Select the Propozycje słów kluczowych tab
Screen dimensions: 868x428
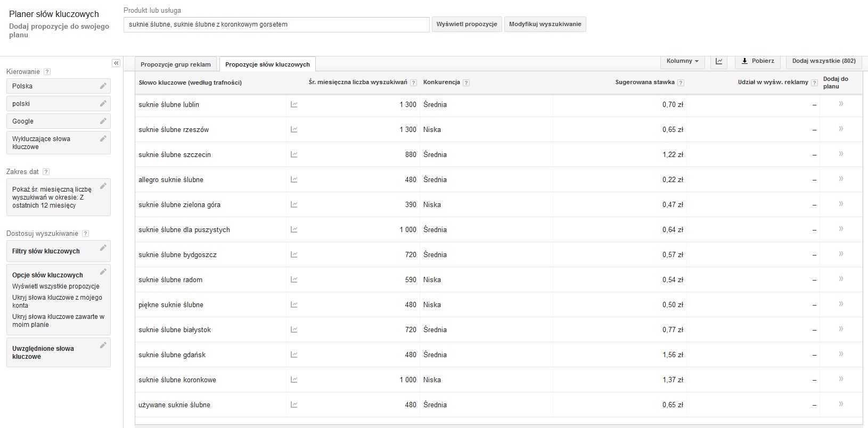click(267, 64)
